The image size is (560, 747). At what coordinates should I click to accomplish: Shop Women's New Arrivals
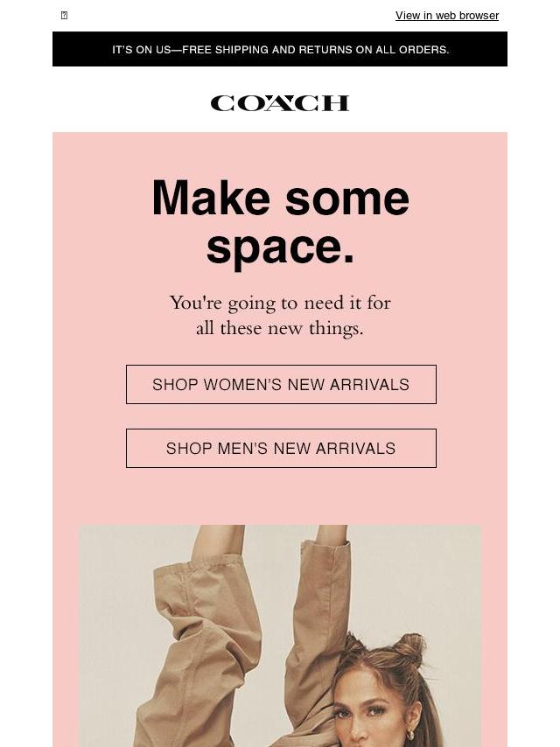pos(281,385)
